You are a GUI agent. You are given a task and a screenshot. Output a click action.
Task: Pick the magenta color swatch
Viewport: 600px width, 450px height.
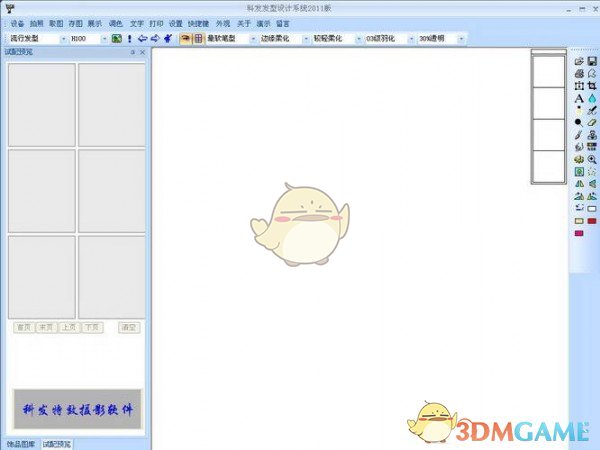(x=579, y=233)
